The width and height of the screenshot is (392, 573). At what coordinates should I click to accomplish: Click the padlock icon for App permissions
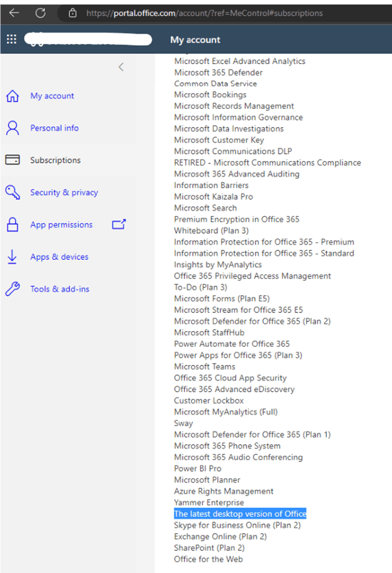[12, 225]
